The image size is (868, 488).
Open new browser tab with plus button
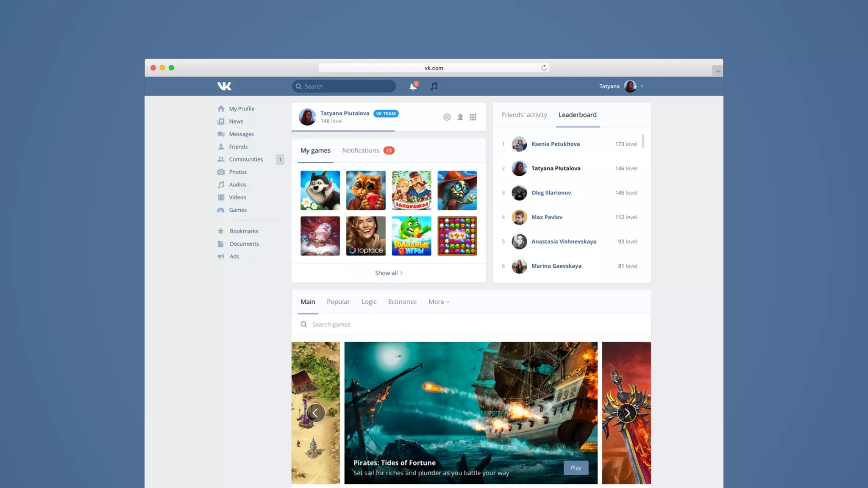click(718, 71)
